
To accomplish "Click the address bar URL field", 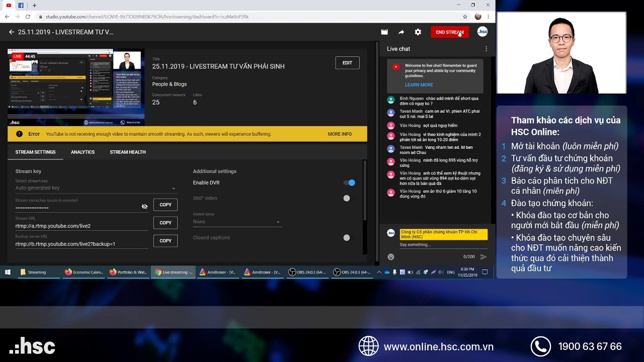I will click(247, 17).
